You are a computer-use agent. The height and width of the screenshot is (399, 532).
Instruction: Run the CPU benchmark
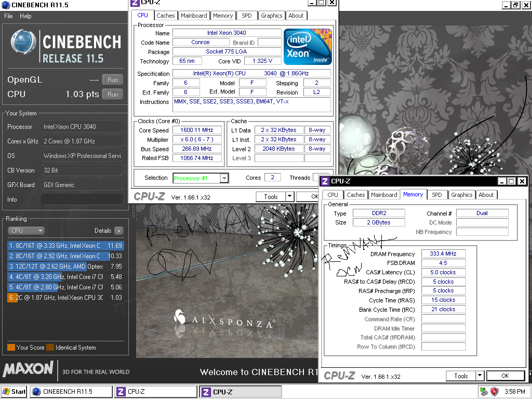click(x=113, y=95)
